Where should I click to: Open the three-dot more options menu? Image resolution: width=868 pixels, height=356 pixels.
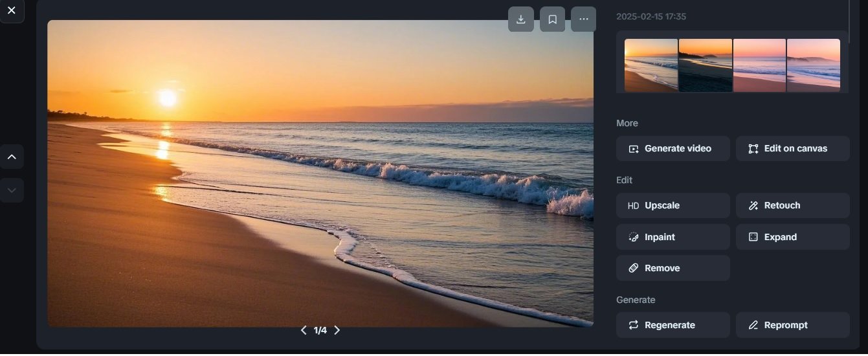point(584,19)
